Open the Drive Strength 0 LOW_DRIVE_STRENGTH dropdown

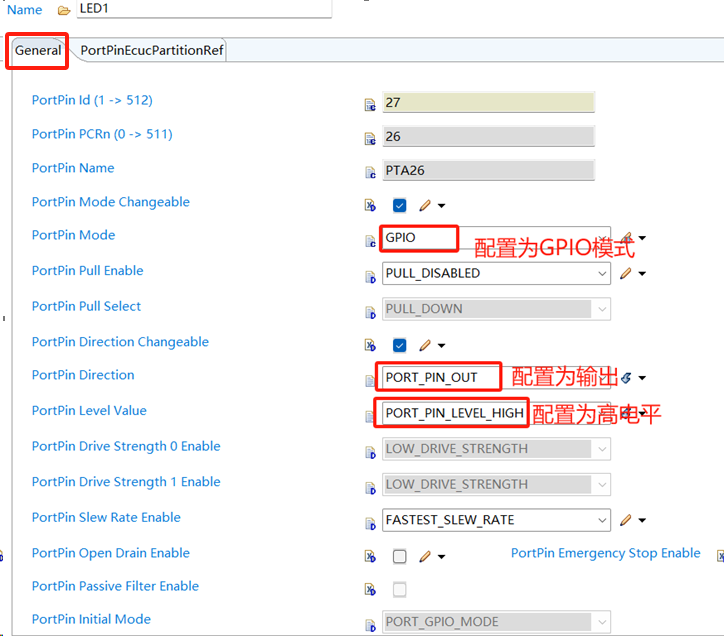tap(496, 449)
